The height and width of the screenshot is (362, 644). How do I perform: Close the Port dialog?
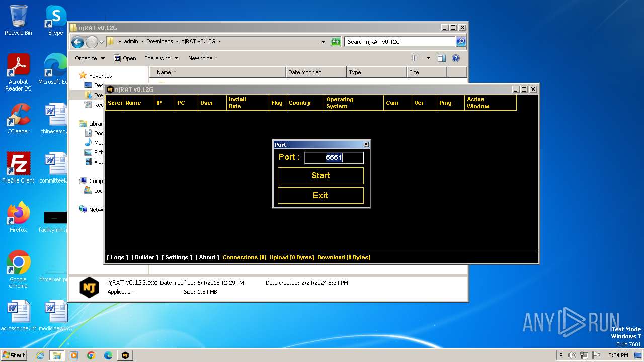point(366,144)
